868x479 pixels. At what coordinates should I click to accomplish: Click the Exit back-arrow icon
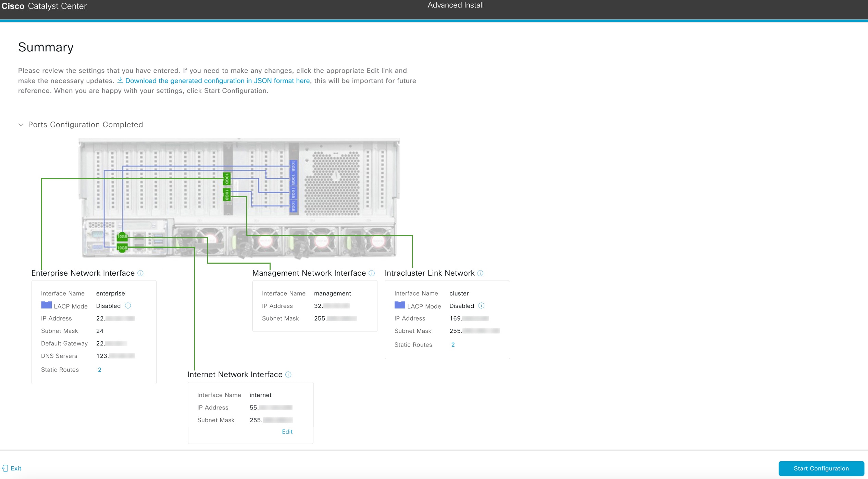[x=5, y=468]
